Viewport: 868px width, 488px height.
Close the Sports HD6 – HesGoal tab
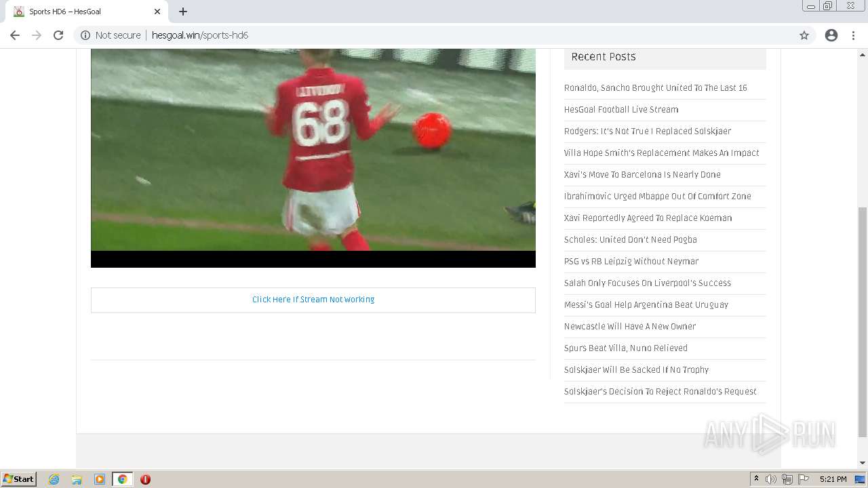point(157,12)
